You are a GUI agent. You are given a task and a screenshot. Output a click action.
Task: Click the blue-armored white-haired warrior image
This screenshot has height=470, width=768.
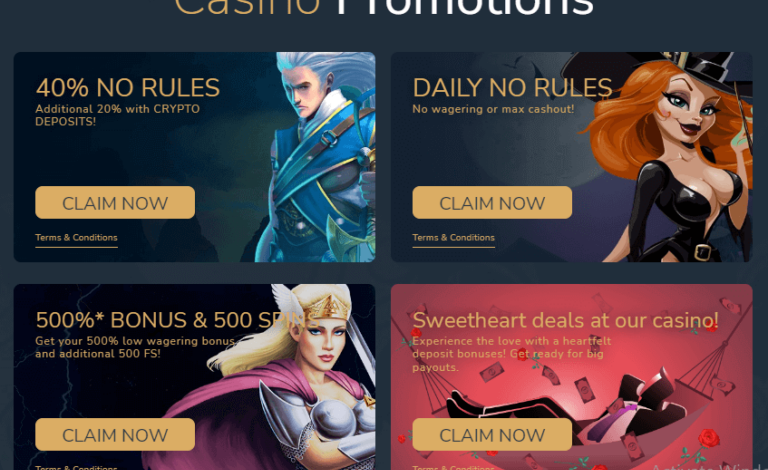[321, 157]
